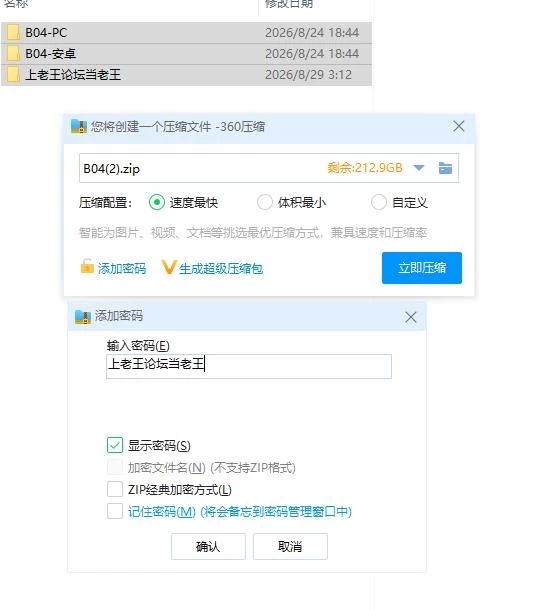554x610 pixels.
Task: Click the 立即压缩 button
Action: (422, 268)
